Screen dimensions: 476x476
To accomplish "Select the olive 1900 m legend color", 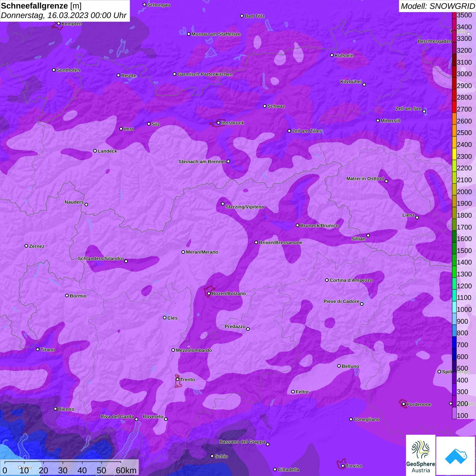I will pos(454,201).
